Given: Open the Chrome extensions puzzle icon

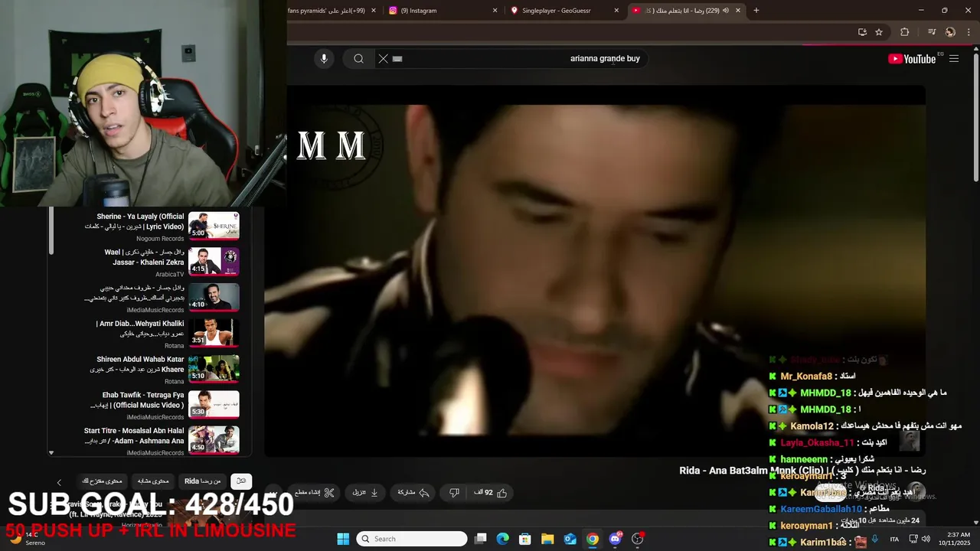Looking at the screenshot, I should pos(905,32).
